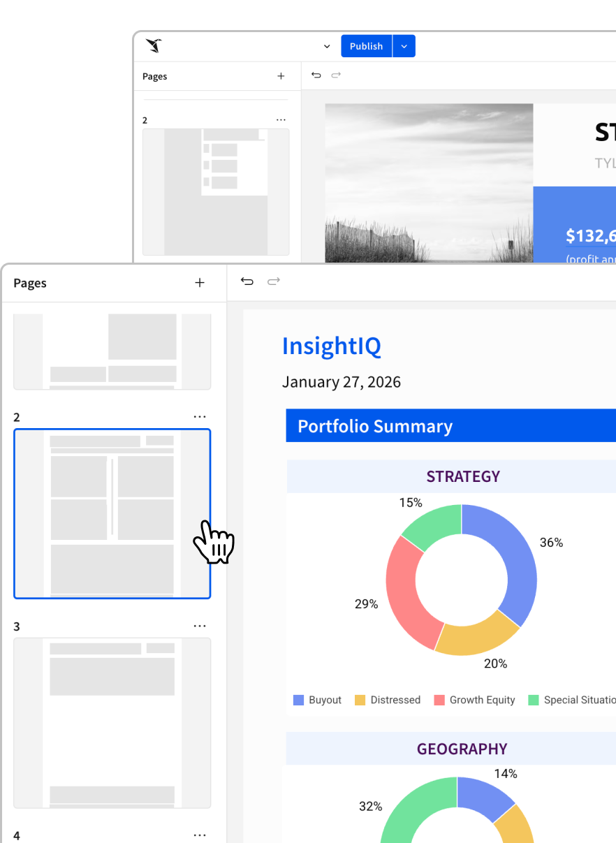Select the highlighted page 2 thumbnail
The width and height of the screenshot is (616, 843).
coord(112,514)
